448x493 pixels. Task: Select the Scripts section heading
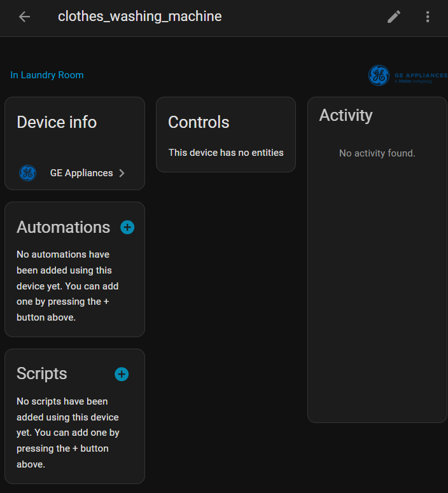tap(41, 373)
